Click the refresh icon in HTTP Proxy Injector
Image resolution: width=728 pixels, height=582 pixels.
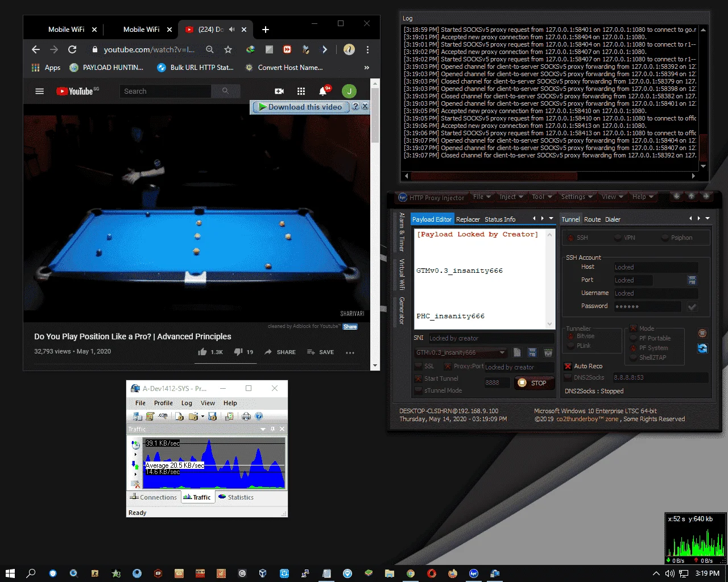coord(702,348)
